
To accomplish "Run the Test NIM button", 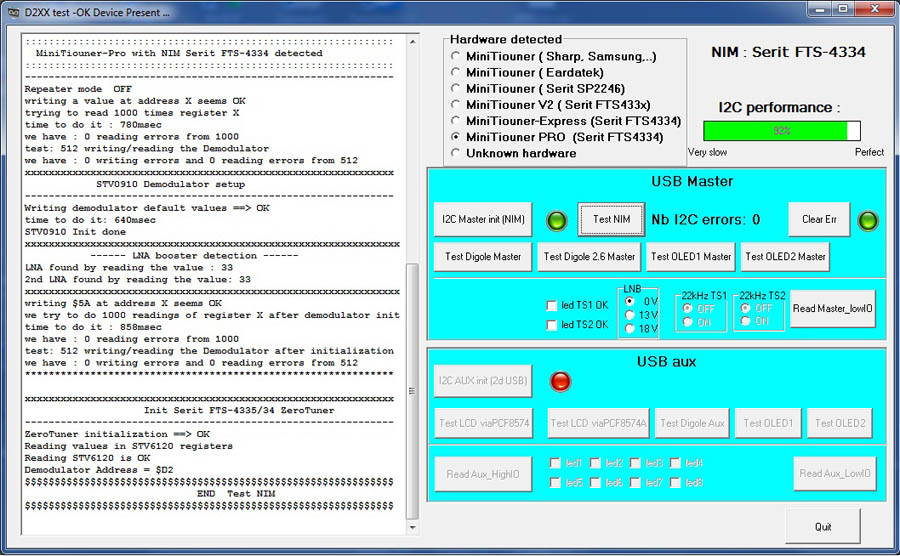I will [x=611, y=219].
